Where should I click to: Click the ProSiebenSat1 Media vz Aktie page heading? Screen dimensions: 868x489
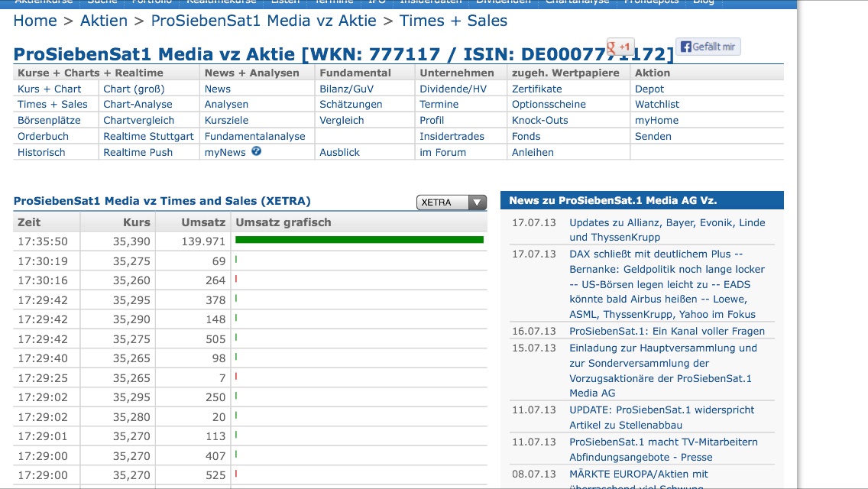coord(343,54)
